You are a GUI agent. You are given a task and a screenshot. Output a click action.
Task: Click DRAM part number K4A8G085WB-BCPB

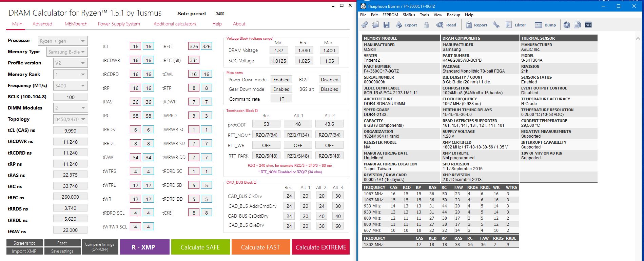462,60
